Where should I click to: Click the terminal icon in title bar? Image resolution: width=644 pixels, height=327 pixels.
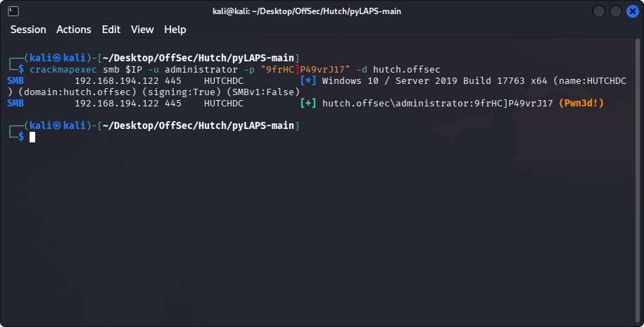13,11
